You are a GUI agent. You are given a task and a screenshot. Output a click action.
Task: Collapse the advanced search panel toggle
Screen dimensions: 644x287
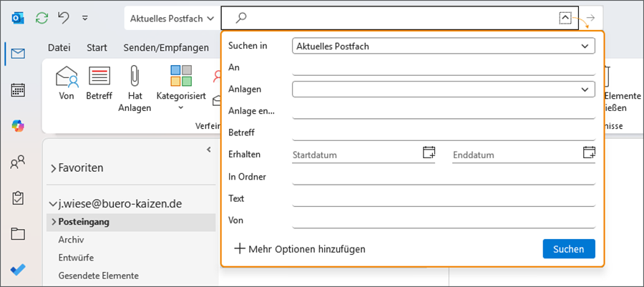[x=565, y=18]
